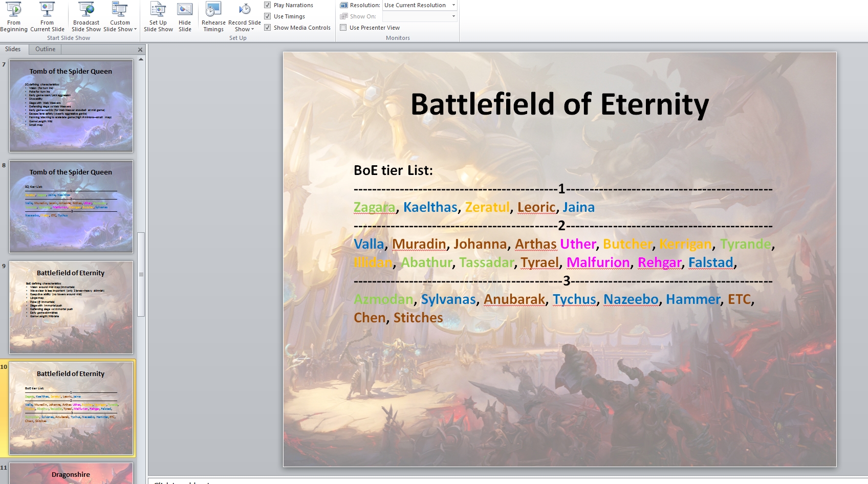Image resolution: width=868 pixels, height=484 pixels.
Task: Click the "BoE tier List:" heading
Action: [x=393, y=170]
